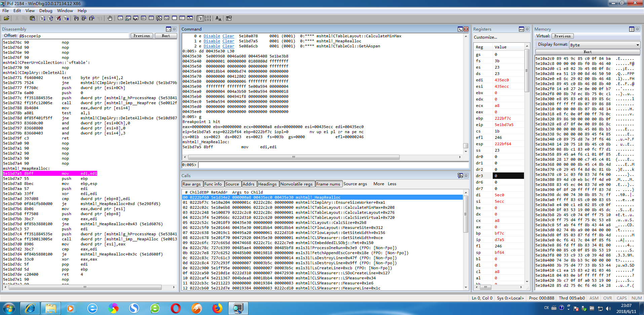
Task: Open the Locals window toolbar icon
Action: [x=136, y=18]
